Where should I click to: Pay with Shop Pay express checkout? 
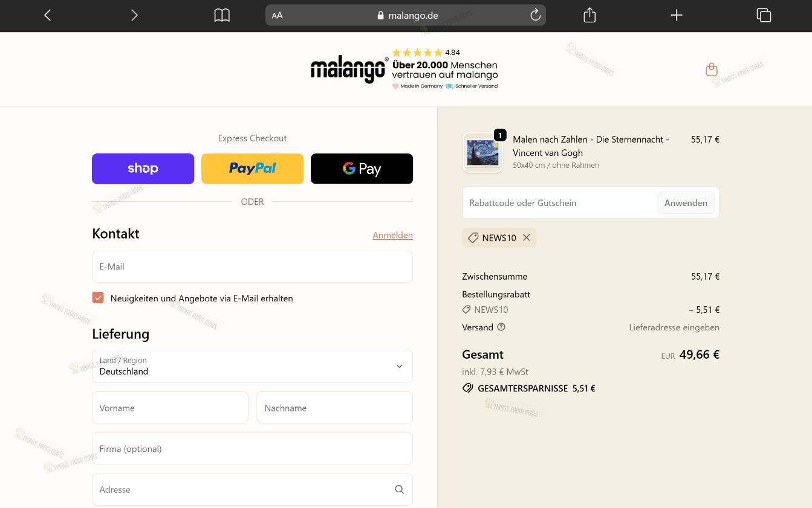tap(143, 169)
